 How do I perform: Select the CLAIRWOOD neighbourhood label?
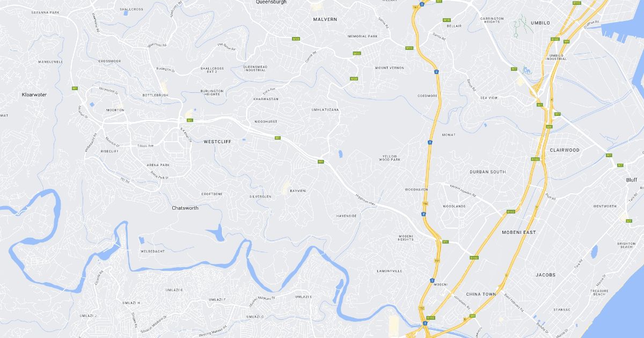pyautogui.click(x=565, y=150)
